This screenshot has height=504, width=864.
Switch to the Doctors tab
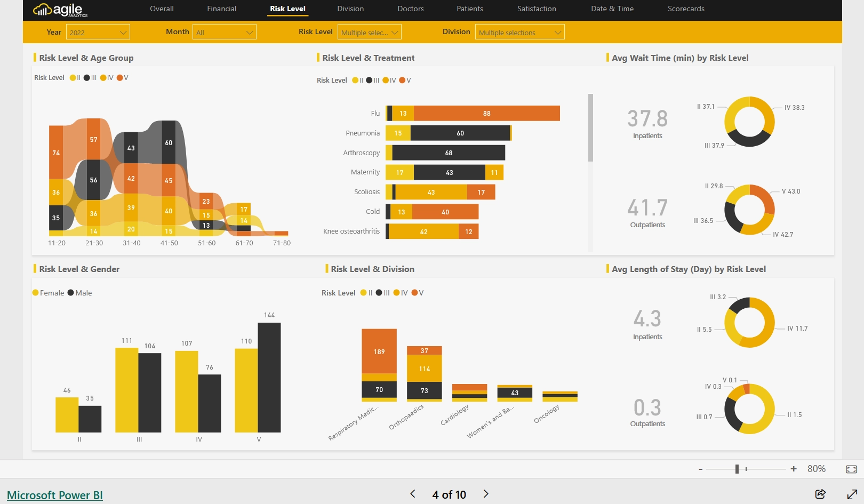(411, 9)
